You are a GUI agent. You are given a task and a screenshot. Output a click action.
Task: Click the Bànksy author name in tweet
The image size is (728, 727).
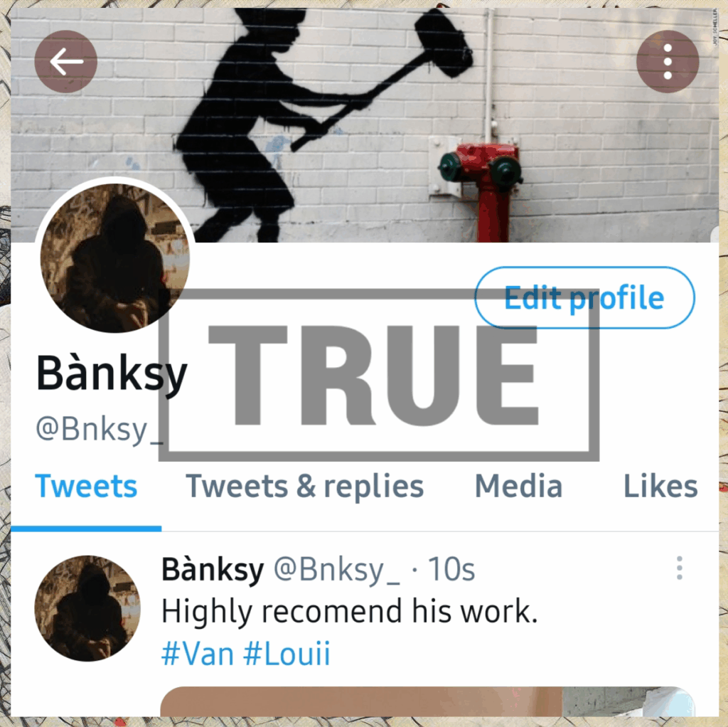(x=213, y=569)
